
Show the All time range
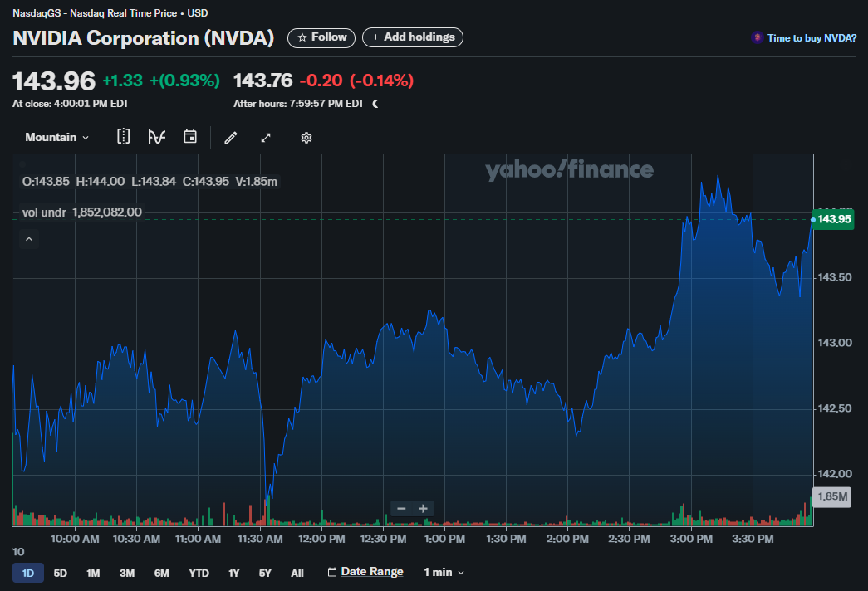(x=297, y=573)
